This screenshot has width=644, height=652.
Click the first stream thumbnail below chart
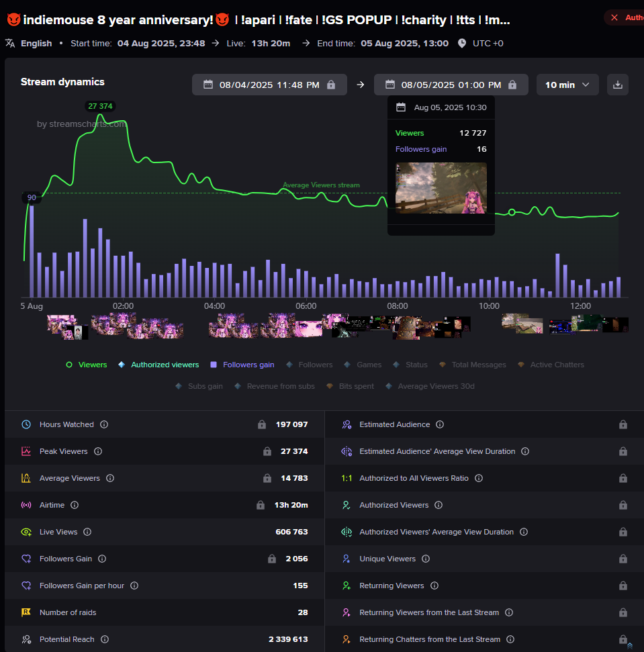62,324
